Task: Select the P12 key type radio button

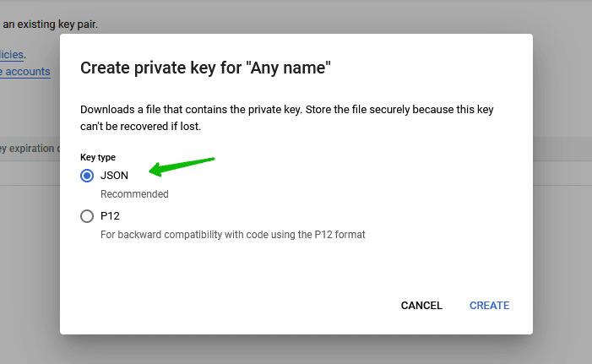Action: [87, 216]
